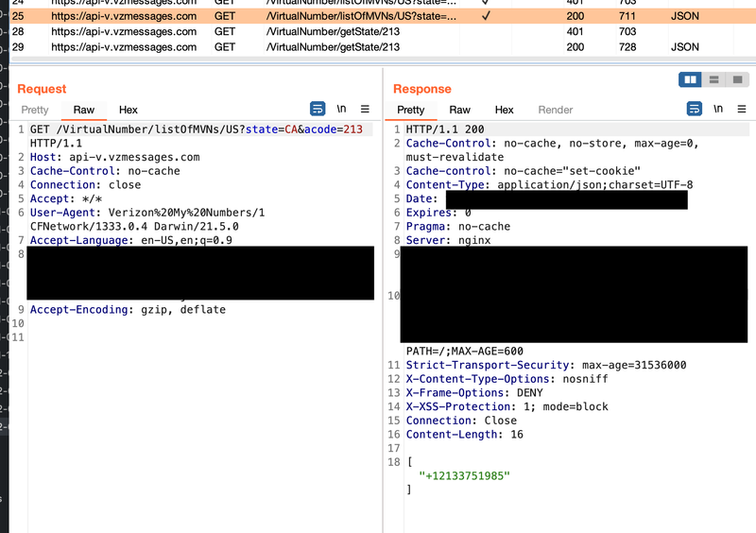Click horizontal scrollbar under history table
Image resolution: width=756 pixels, height=533 pixels.
(x=383, y=59)
